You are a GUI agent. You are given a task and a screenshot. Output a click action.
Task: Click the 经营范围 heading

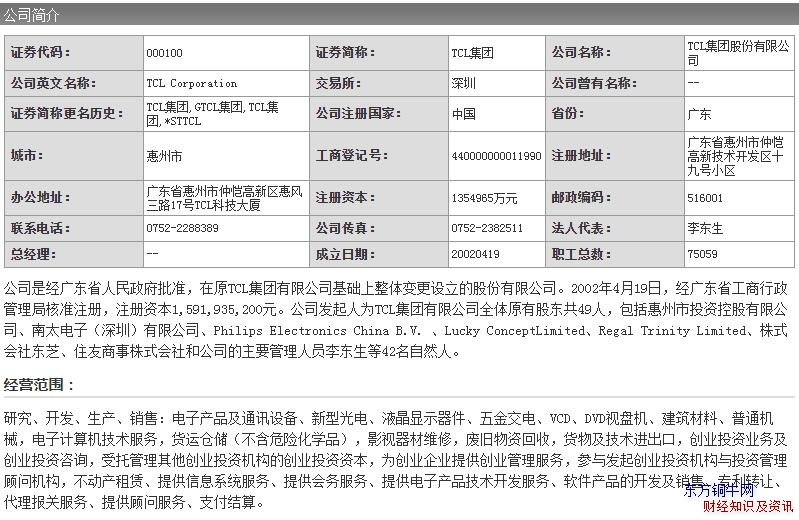pos(38,384)
